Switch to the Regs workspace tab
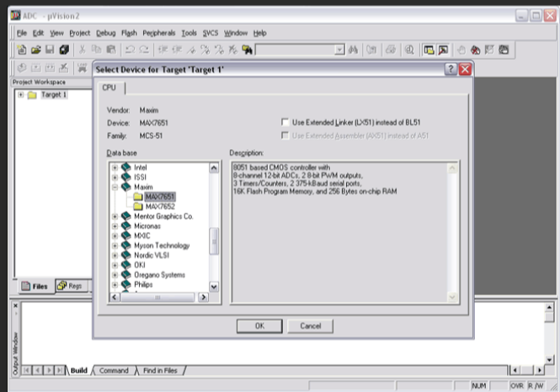The width and height of the screenshot is (560, 392). tap(72, 286)
